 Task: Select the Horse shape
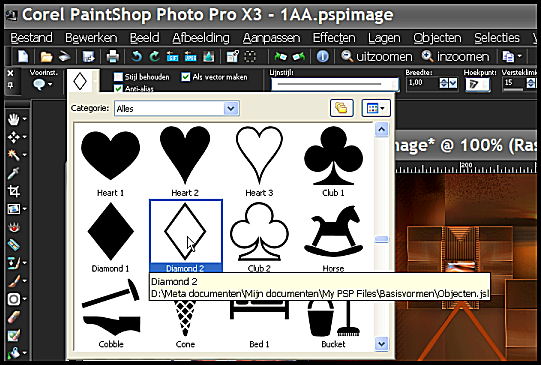333,237
